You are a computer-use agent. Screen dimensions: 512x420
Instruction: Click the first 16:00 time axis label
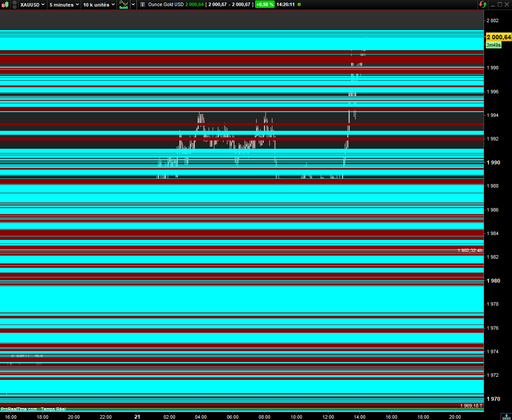[11, 417]
